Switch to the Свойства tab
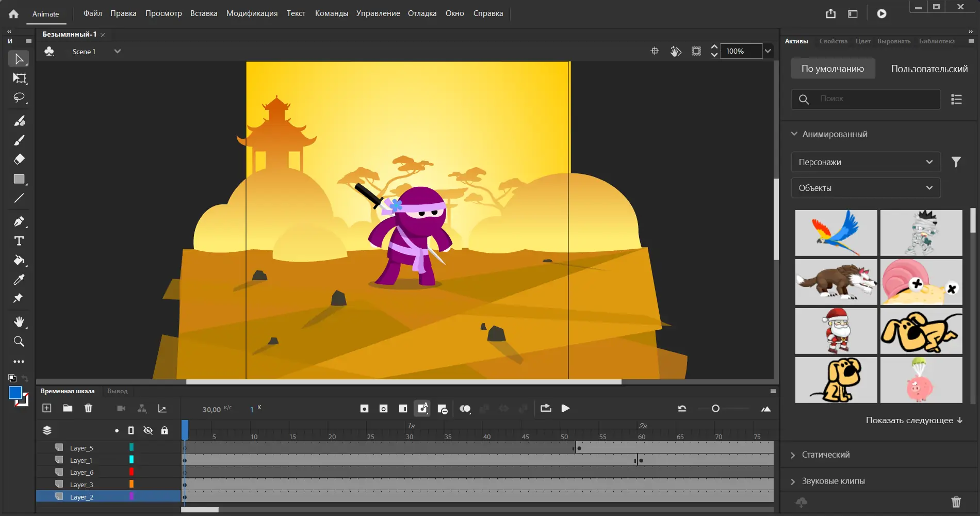 click(x=833, y=41)
